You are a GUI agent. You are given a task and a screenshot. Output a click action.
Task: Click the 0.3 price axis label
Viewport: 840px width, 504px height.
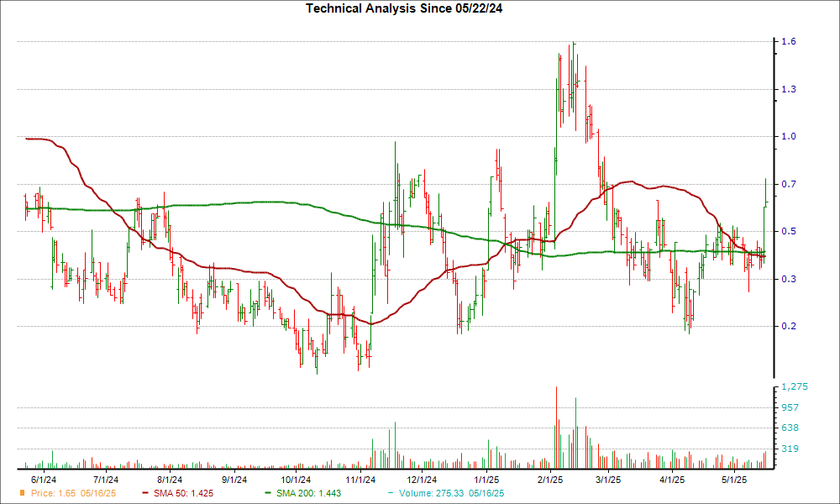coord(789,279)
